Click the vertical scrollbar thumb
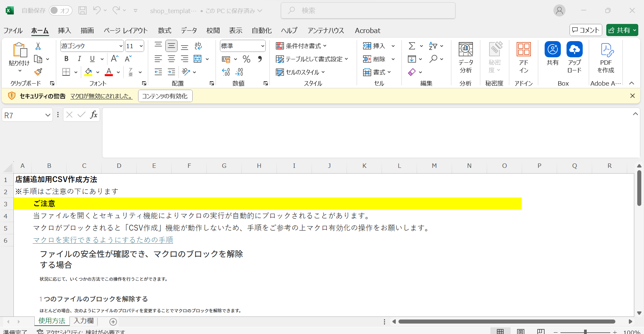The image size is (644, 334). point(639,188)
